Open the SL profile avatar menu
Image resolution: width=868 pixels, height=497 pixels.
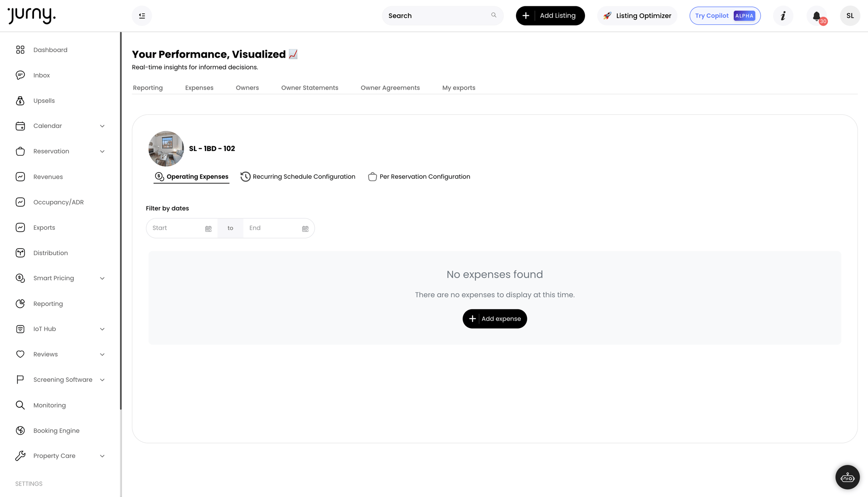coord(849,16)
